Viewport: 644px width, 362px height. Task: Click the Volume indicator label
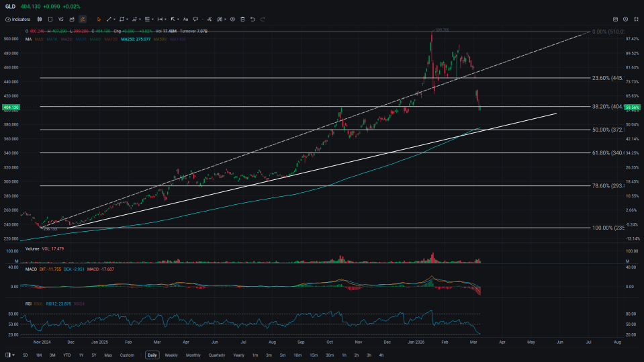[x=32, y=249]
